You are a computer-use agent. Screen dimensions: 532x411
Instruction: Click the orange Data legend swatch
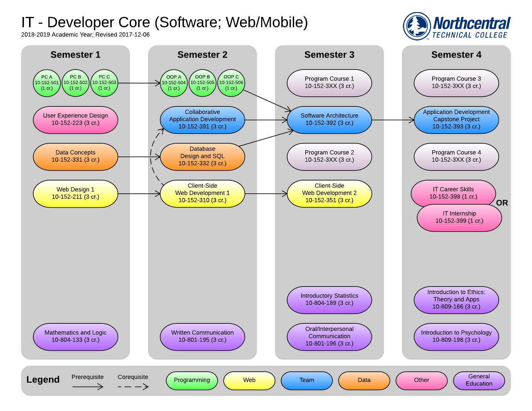364,380
